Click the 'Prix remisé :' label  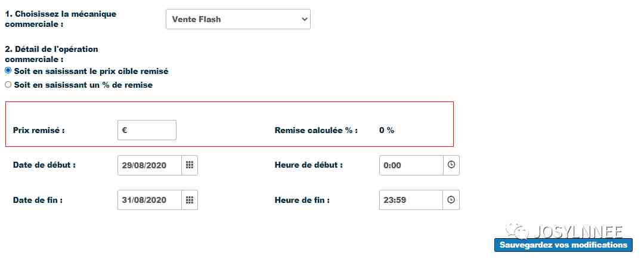tap(39, 130)
